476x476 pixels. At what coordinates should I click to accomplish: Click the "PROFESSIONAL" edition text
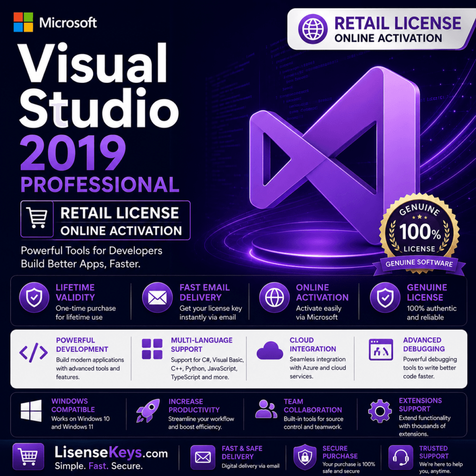(x=100, y=184)
